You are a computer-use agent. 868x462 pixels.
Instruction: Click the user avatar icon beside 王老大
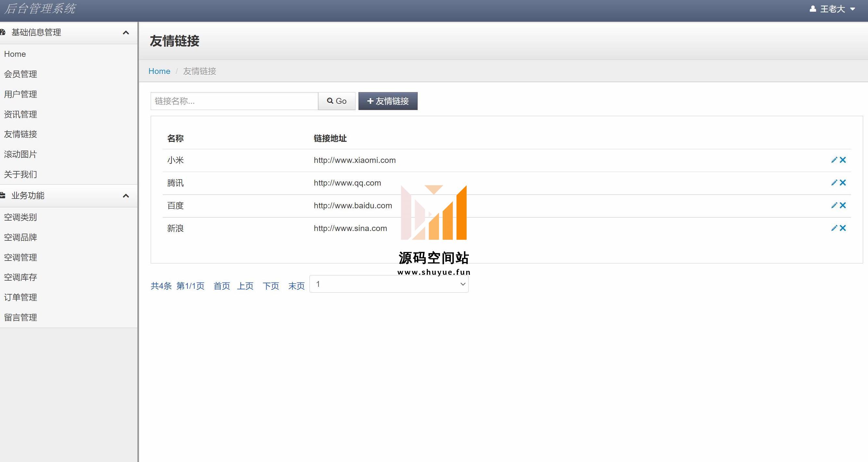(813, 9)
